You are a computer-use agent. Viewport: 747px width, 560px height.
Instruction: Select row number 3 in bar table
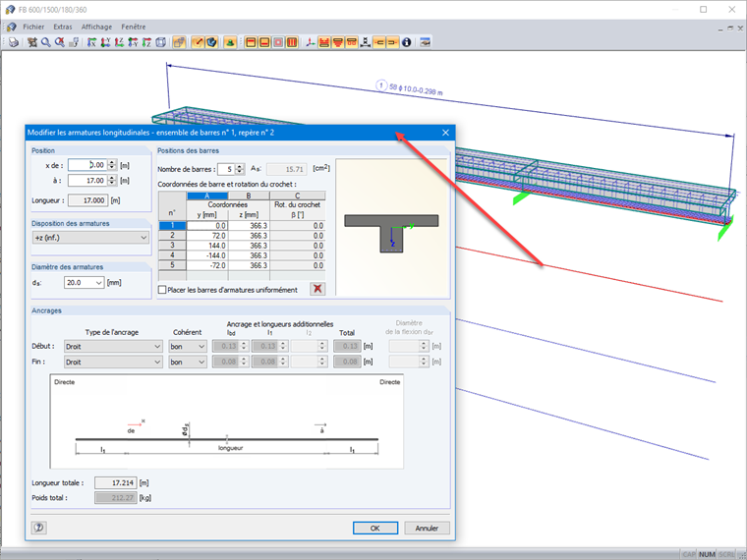click(172, 246)
